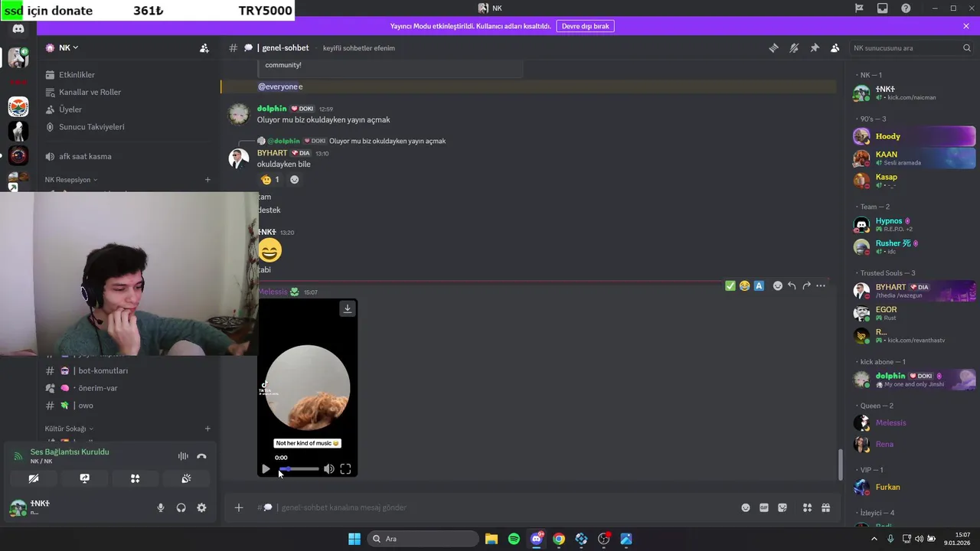The width and height of the screenshot is (980, 551).
Task: Dismiss the Streamer Mode banner
Action: pos(966,26)
